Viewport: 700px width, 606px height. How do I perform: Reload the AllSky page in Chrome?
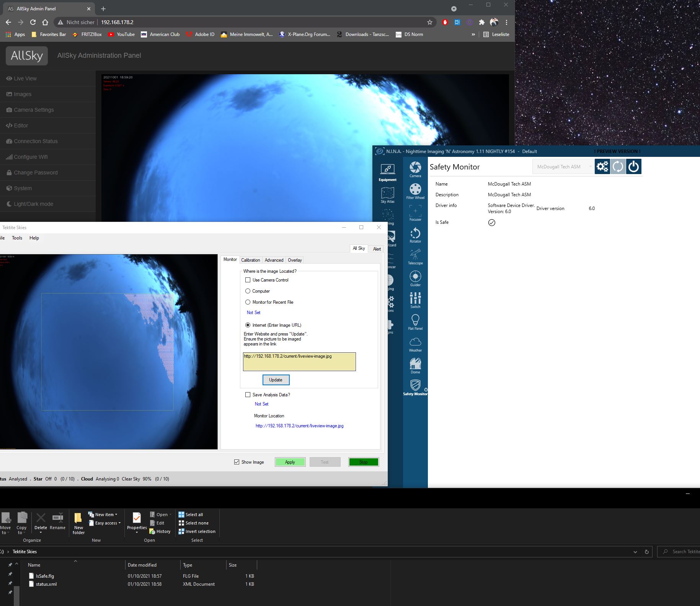tap(33, 22)
